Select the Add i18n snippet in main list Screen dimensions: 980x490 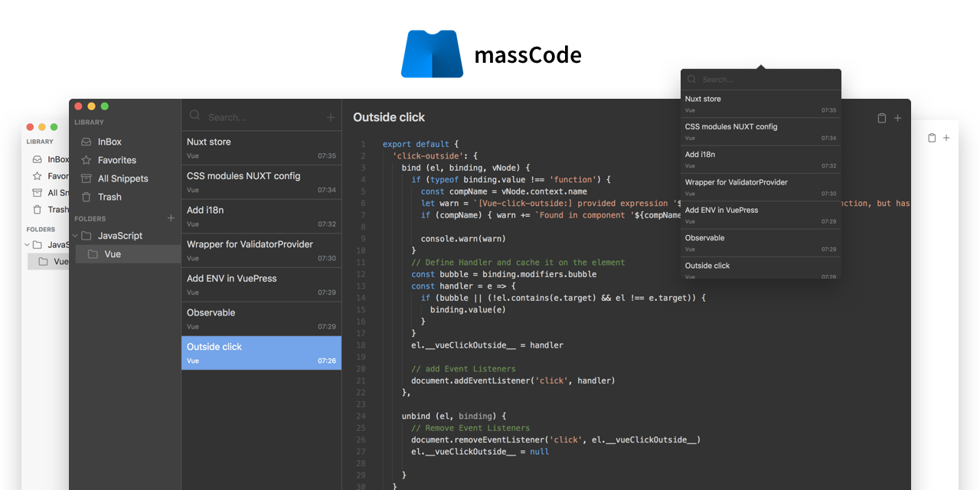261,217
